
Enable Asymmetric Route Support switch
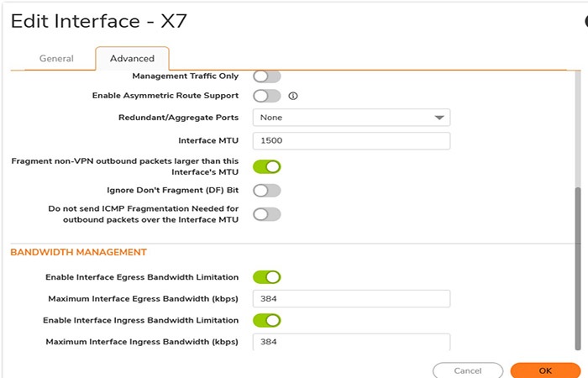click(x=266, y=96)
